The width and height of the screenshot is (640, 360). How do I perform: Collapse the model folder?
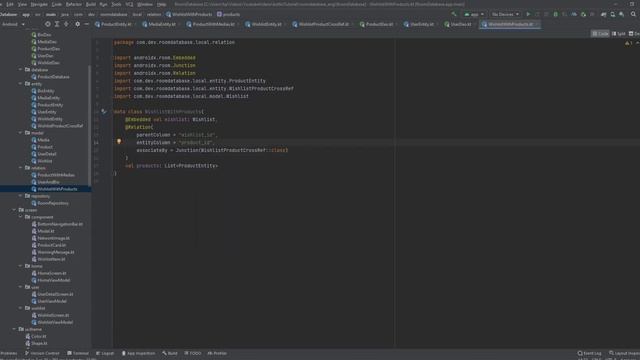click(20, 133)
